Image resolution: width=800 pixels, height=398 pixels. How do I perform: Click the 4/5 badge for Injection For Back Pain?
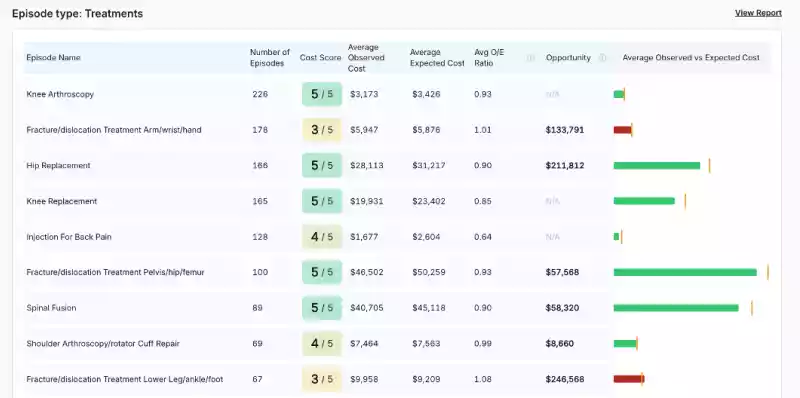click(x=322, y=237)
